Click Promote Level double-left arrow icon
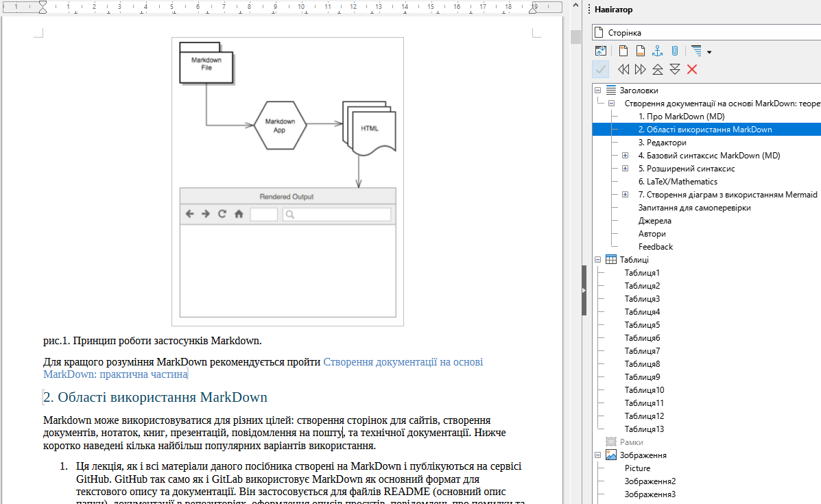 coord(623,69)
